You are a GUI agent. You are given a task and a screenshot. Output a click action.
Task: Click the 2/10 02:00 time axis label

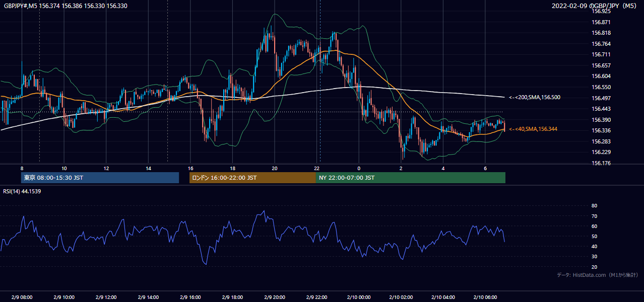(401, 297)
